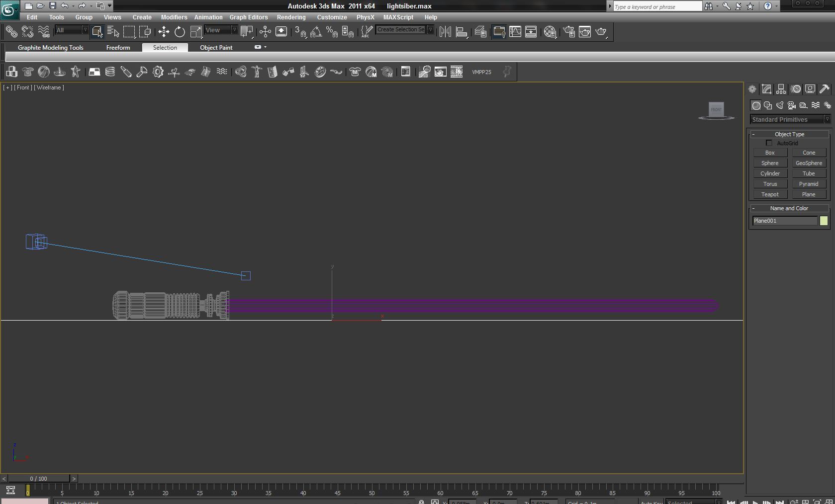
Task: Switch to the Object Paint ribbon tab
Action: point(216,48)
